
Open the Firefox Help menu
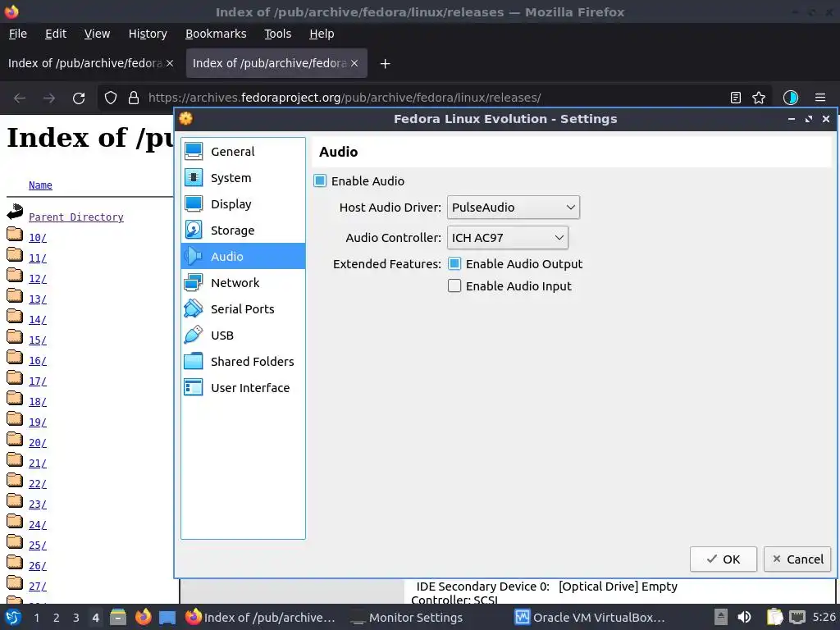point(322,34)
